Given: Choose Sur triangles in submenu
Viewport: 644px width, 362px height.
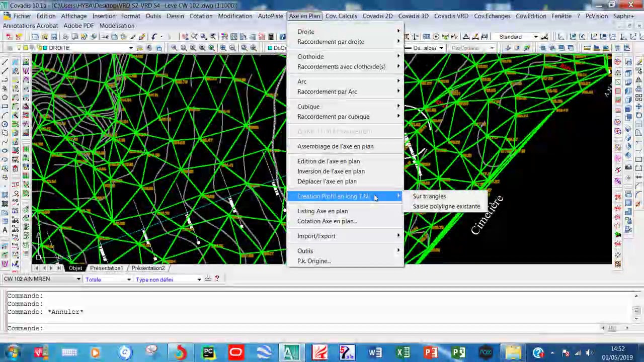Looking at the screenshot, I should coord(429,196).
